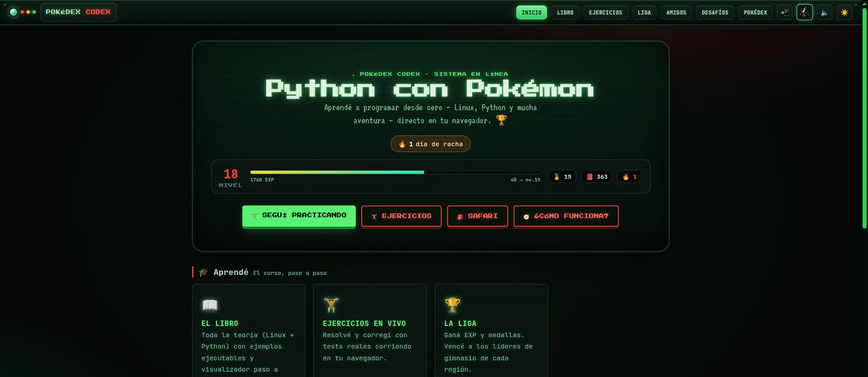
Task: Open the Ejercicios en Vivo card title
Action: 364,323
